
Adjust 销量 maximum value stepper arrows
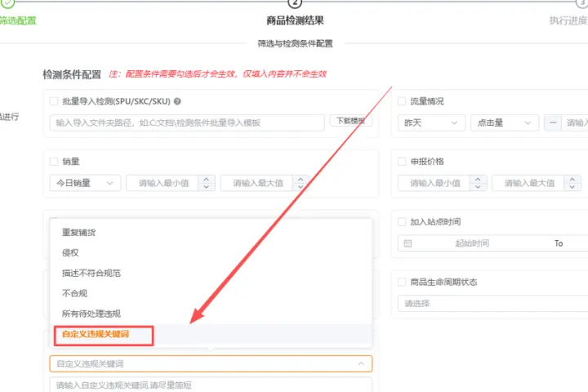[x=301, y=183]
